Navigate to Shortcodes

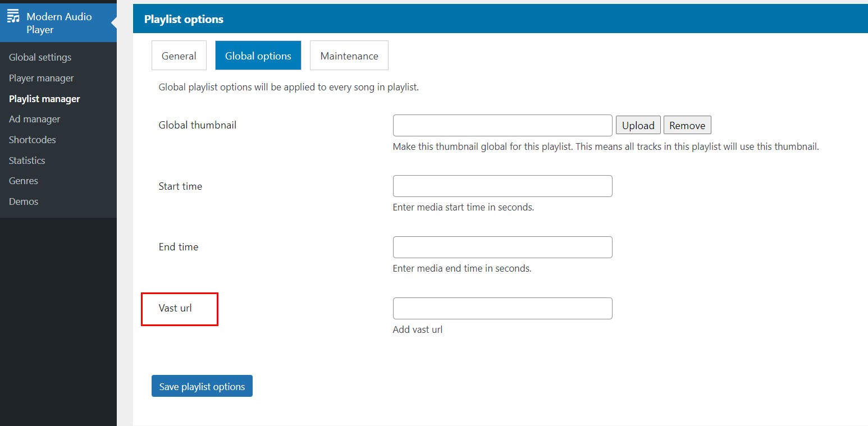(32, 140)
